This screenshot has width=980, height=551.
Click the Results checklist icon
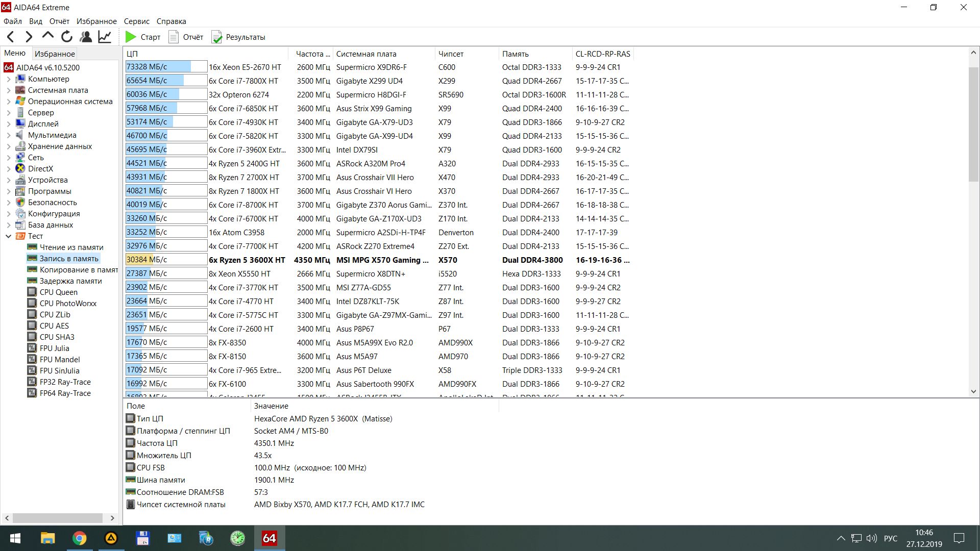tap(217, 37)
